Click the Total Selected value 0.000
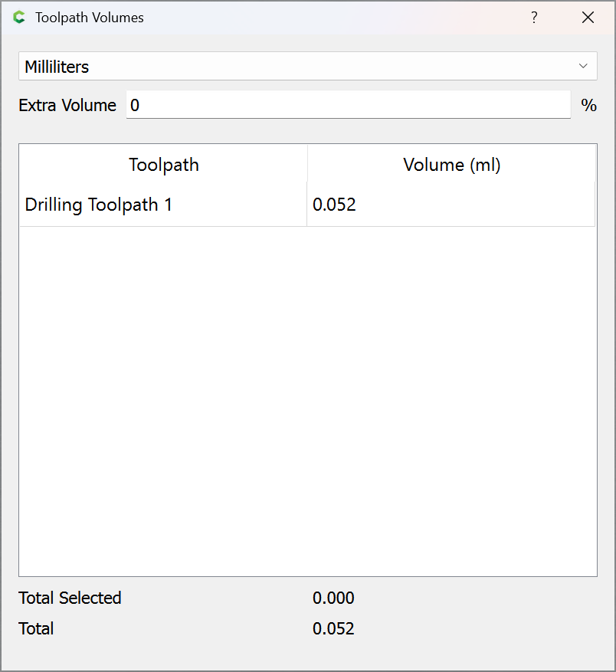The width and height of the screenshot is (616, 672). (x=333, y=598)
